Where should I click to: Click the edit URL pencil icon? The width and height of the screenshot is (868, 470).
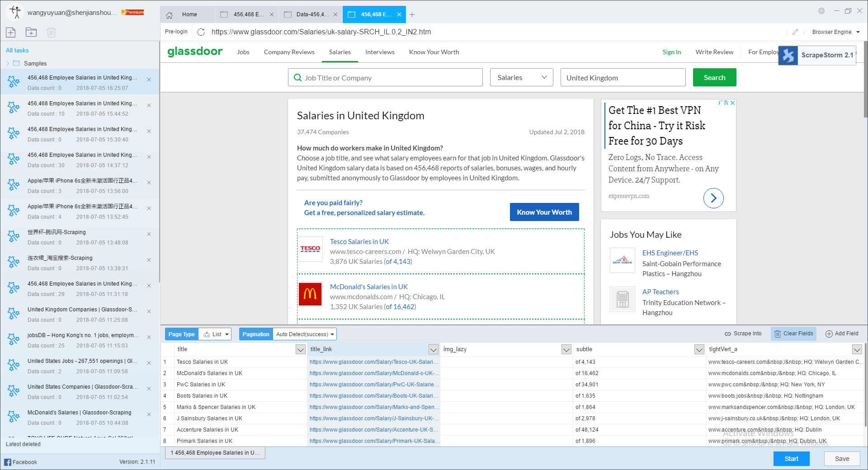(x=795, y=32)
